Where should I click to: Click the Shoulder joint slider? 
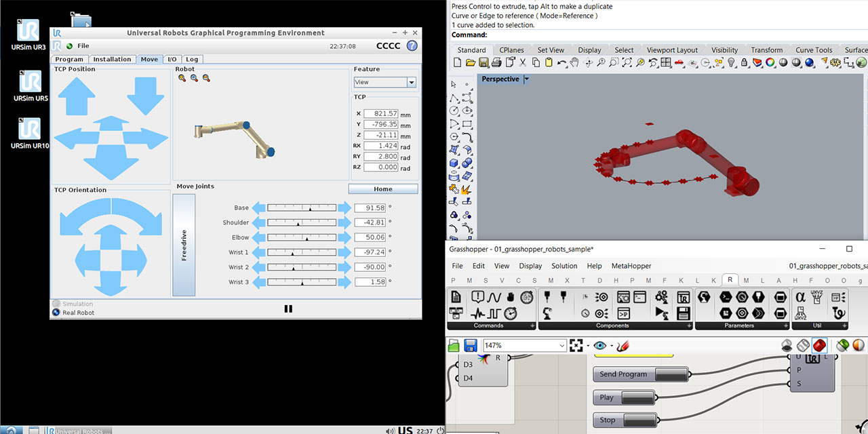(302, 222)
